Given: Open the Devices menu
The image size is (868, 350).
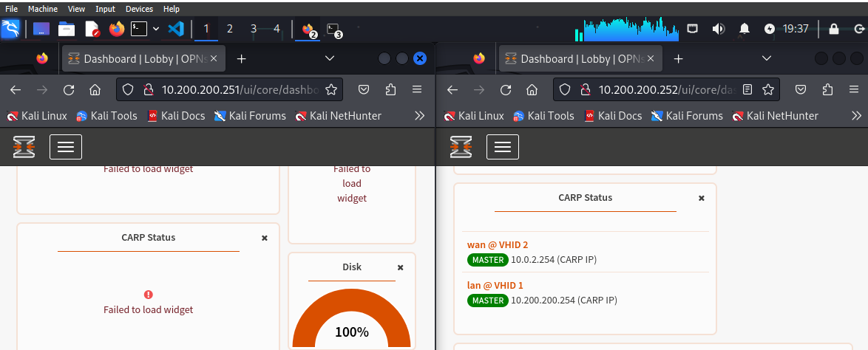Looking at the screenshot, I should point(140,9).
